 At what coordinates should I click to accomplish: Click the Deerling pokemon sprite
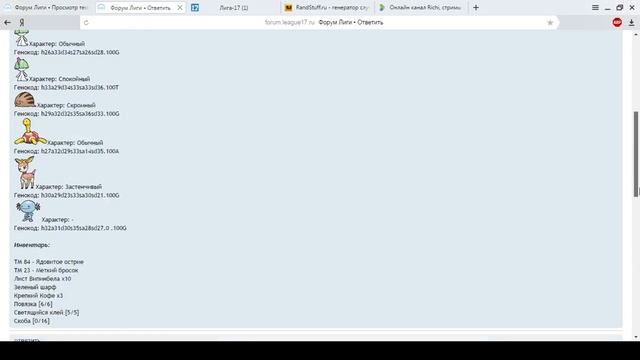pos(24,173)
